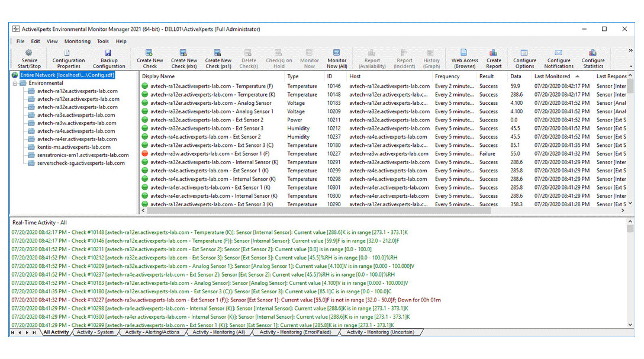Screen dimensions: 644x359
Task: Switch to Activity - Monitoring (Error/Failed) tab
Action: click(295, 332)
